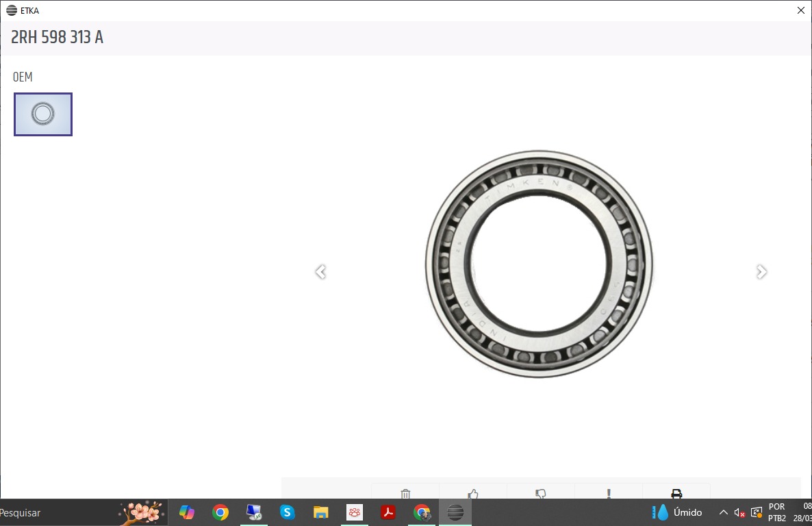
Task: Click the large Timken bearing image
Action: click(x=539, y=264)
